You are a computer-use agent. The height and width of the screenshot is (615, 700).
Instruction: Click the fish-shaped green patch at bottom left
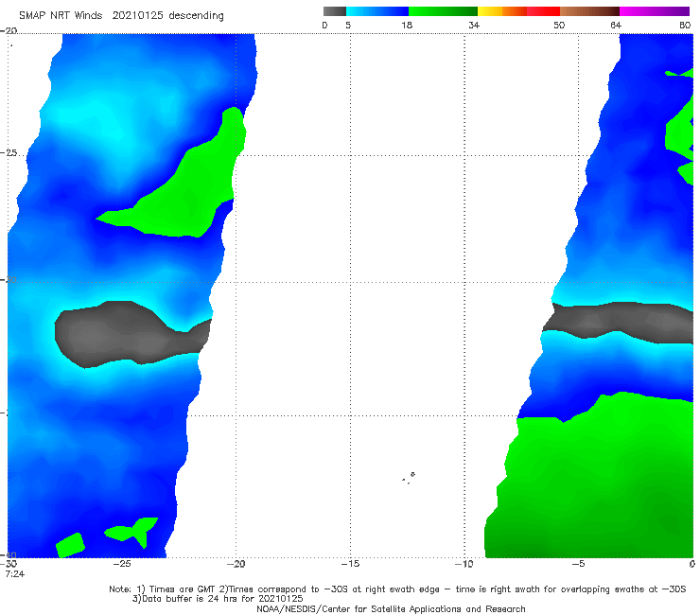click(x=133, y=531)
